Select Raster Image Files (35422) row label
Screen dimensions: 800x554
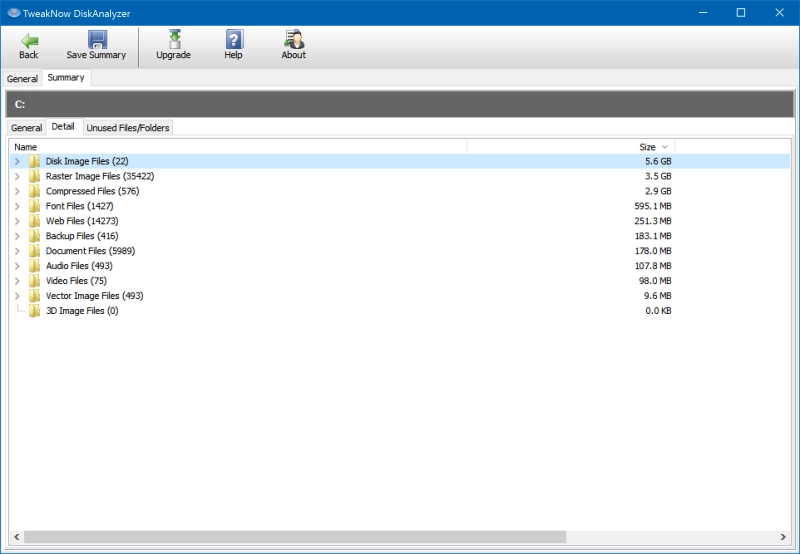point(100,176)
